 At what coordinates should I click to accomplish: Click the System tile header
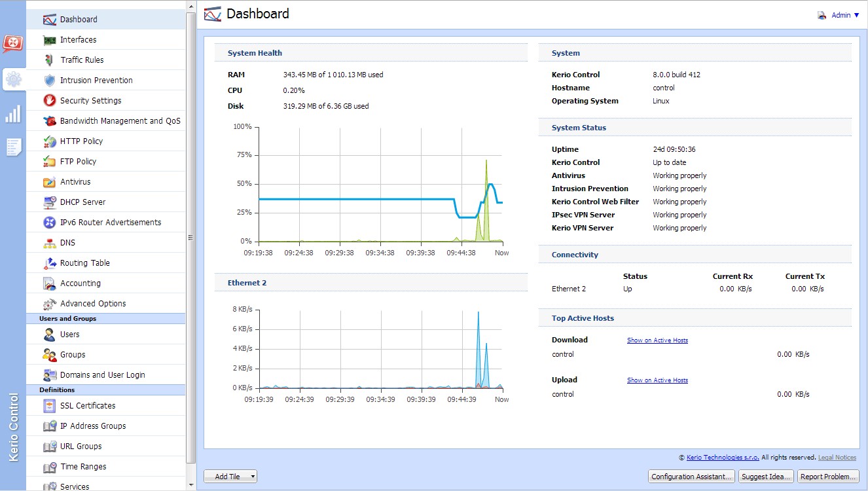point(695,53)
